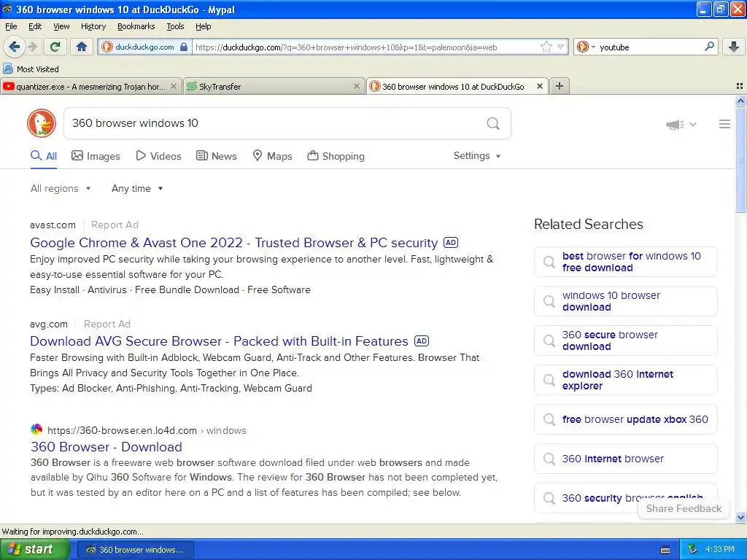Open the Download AVG Secure Browser link

coord(219,341)
